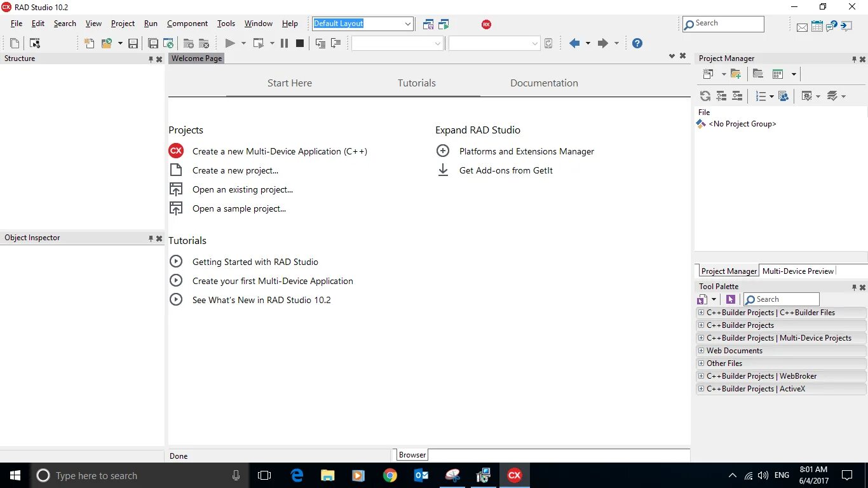The width and height of the screenshot is (868, 488).
Task: Click the Pause toolbar button
Action: (284, 43)
